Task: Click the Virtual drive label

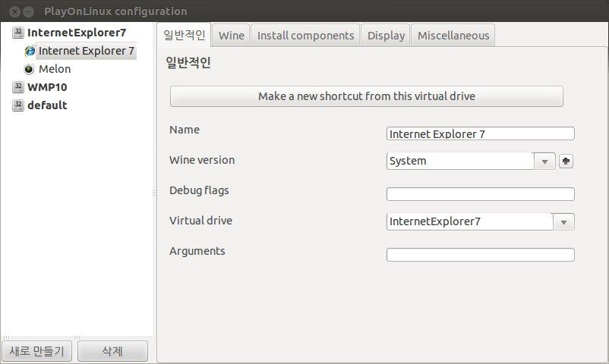Action: coord(200,221)
